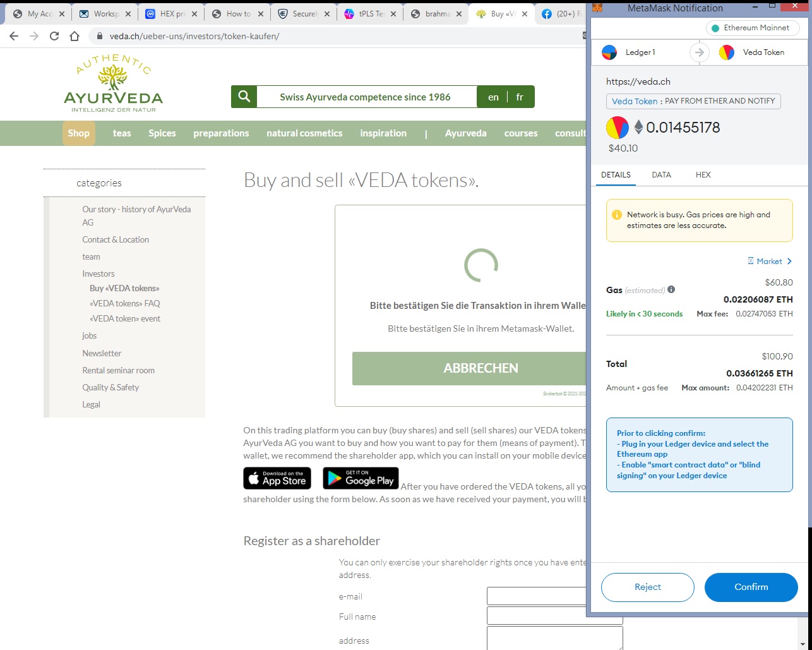Click the Get it on Google Play badge

[361, 478]
